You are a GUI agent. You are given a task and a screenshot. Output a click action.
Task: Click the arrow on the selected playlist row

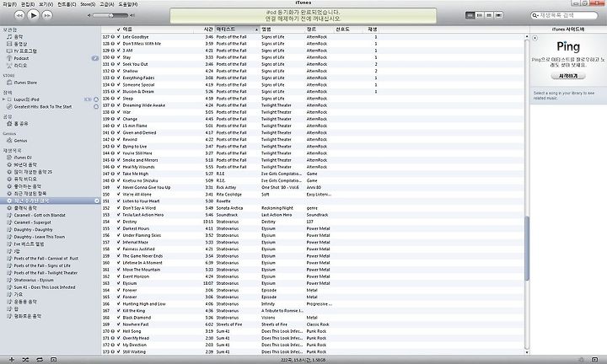97,201
